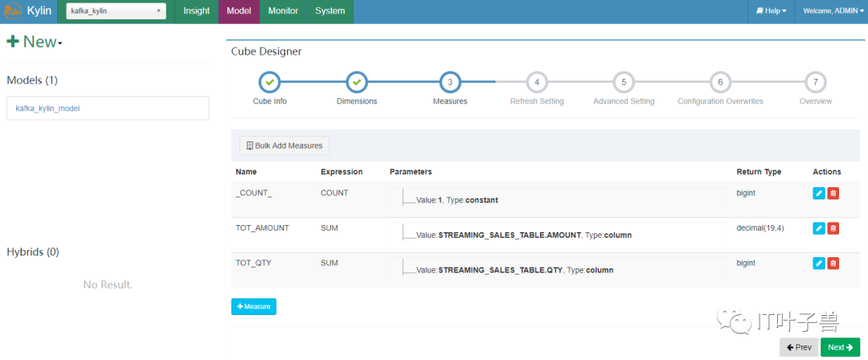Click the Expression column header
This screenshot has width=868, height=360.
[342, 172]
